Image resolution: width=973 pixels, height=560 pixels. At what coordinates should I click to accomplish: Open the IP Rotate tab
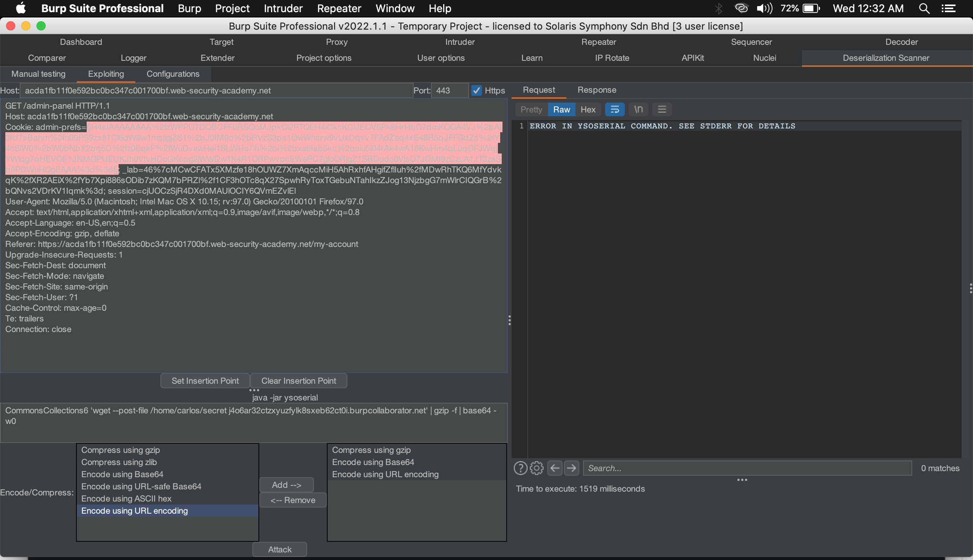(x=612, y=58)
